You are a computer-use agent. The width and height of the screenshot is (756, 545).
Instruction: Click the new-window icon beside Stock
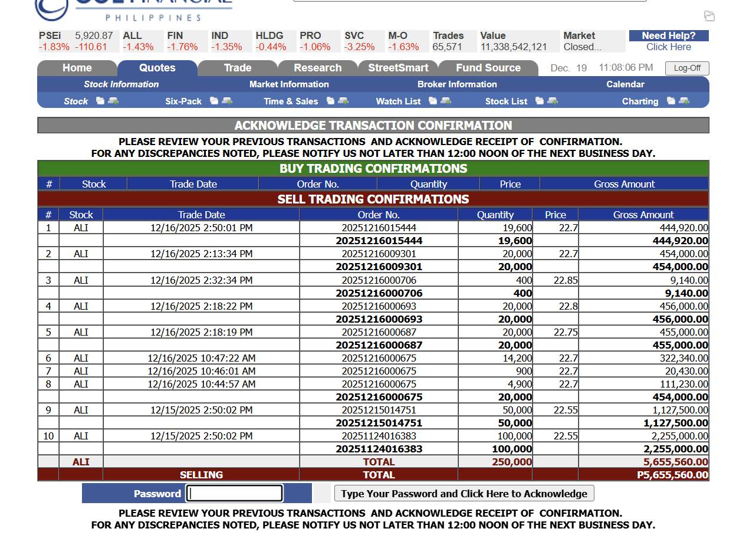click(100, 101)
